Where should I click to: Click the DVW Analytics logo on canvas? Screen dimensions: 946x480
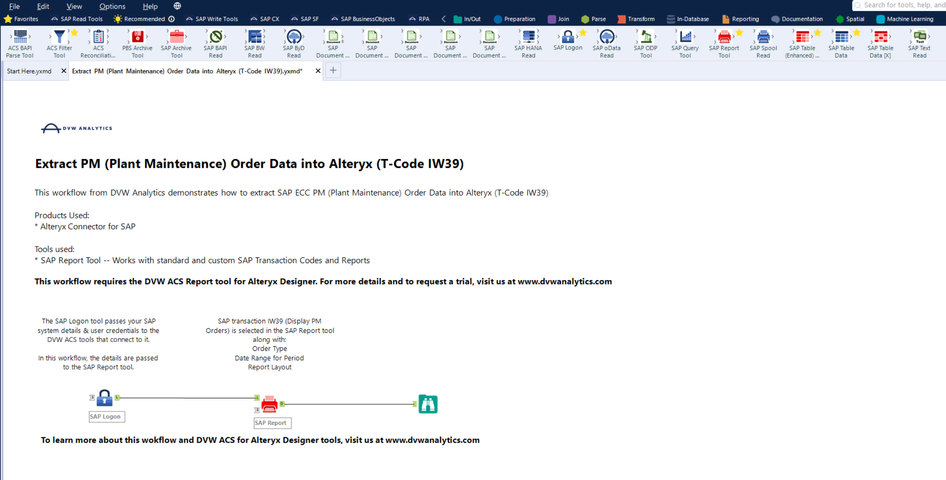tap(76, 128)
